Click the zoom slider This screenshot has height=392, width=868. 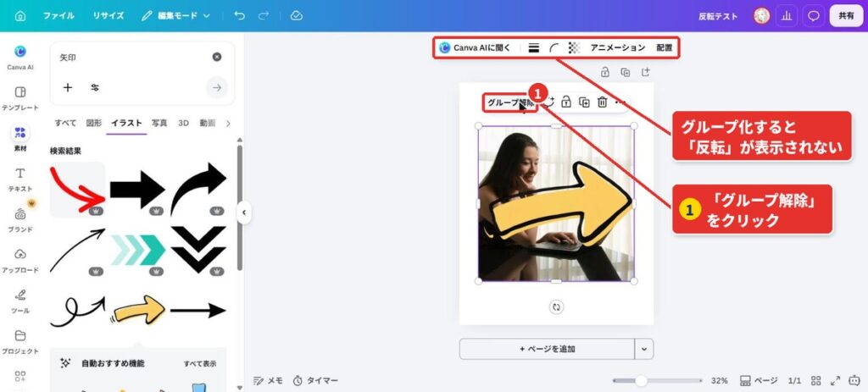657,381
